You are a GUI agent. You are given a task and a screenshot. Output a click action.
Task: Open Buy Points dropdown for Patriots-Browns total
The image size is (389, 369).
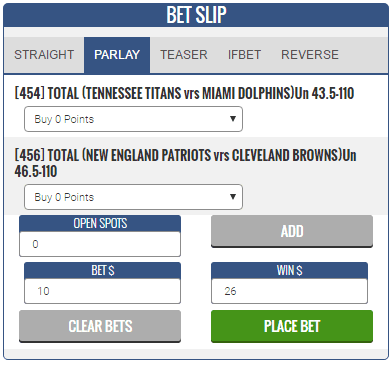click(133, 197)
